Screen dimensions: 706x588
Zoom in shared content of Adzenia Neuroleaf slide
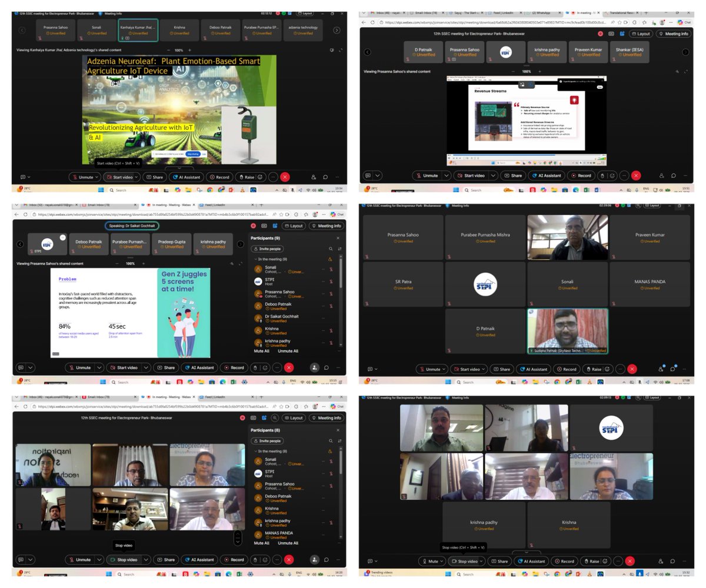(x=189, y=51)
